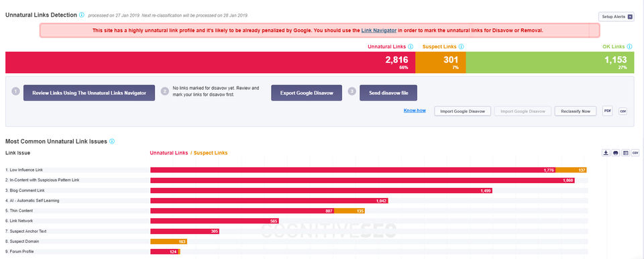Click the greyed-out Import Google Disavow button

pos(523,111)
